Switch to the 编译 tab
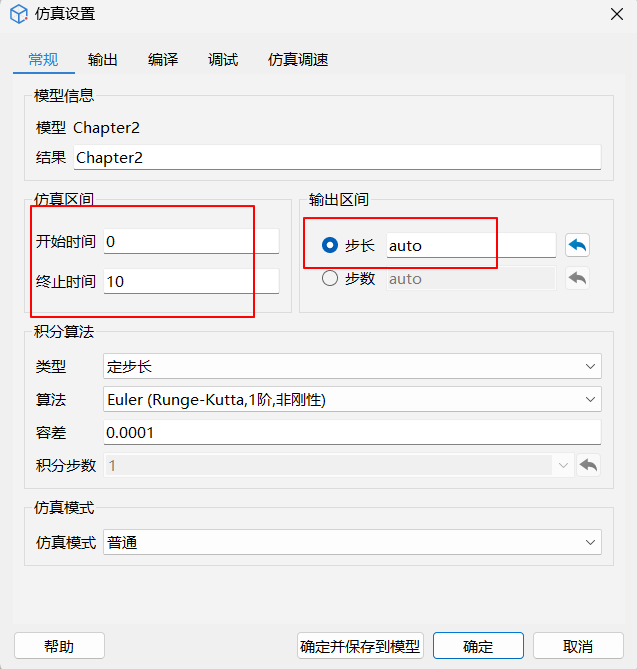Image resolution: width=637 pixels, height=669 pixels. point(163,60)
